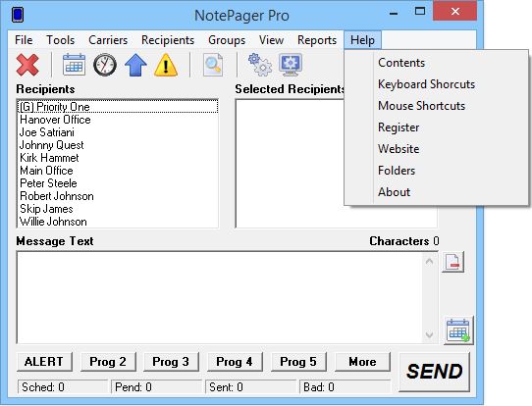Choose Mouse Shortcuts from Help menu
532x406 pixels.
pos(437,106)
